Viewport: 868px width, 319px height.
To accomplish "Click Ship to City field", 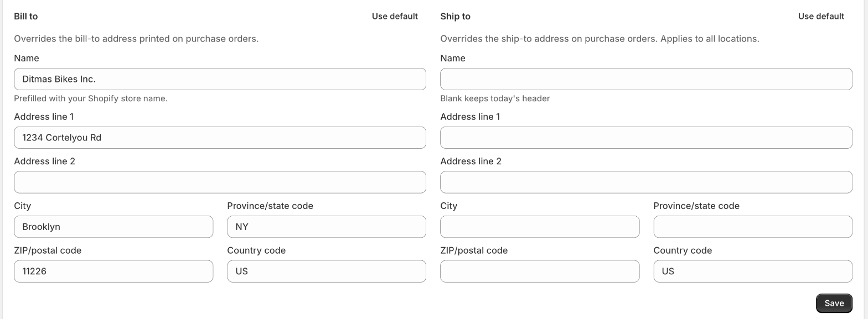I will pyautogui.click(x=540, y=227).
